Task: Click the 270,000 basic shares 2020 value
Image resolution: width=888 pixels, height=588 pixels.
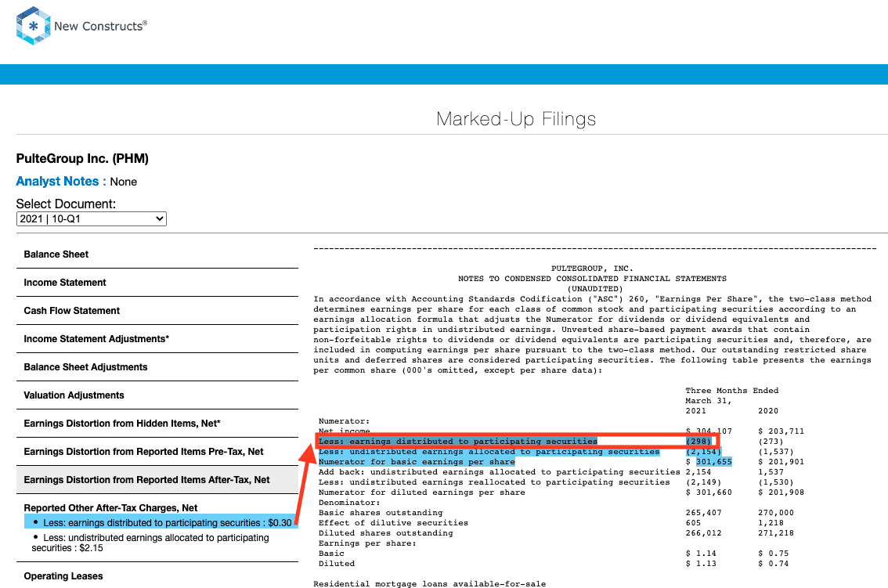Action: click(x=776, y=513)
